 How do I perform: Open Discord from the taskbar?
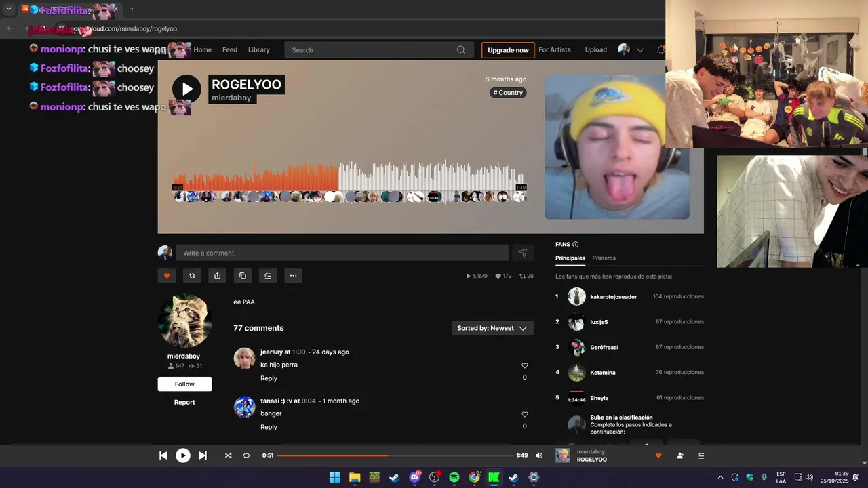(414, 477)
